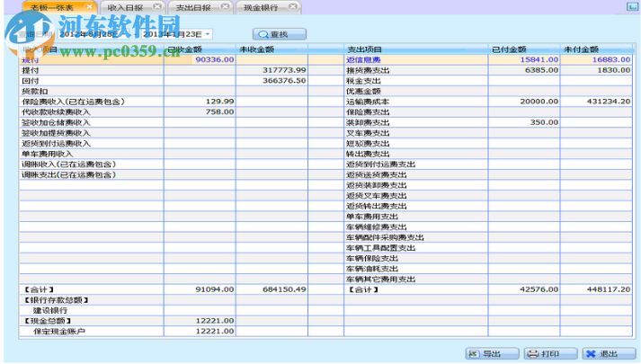The width and height of the screenshot is (641, 364).
Task: Select the 运输费成本 expense row
Action: pyautogui.click(x=416, y=102)
